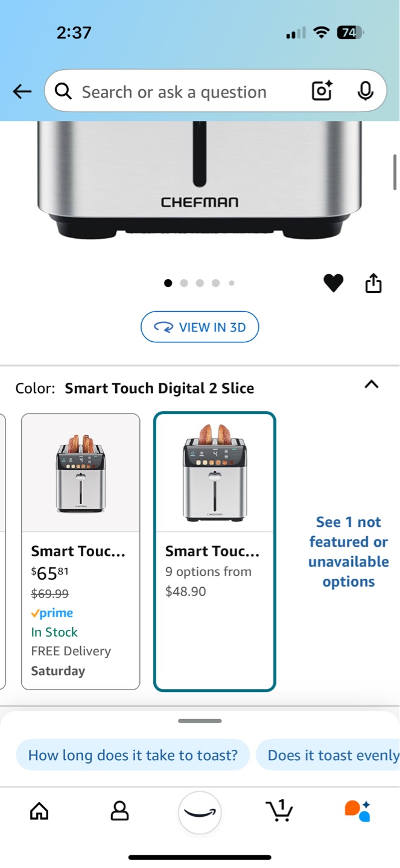Image resolution: width=400 pixels, height=868 pixels.
Task: Collapse the Color options section
Action: click(372, 385)
